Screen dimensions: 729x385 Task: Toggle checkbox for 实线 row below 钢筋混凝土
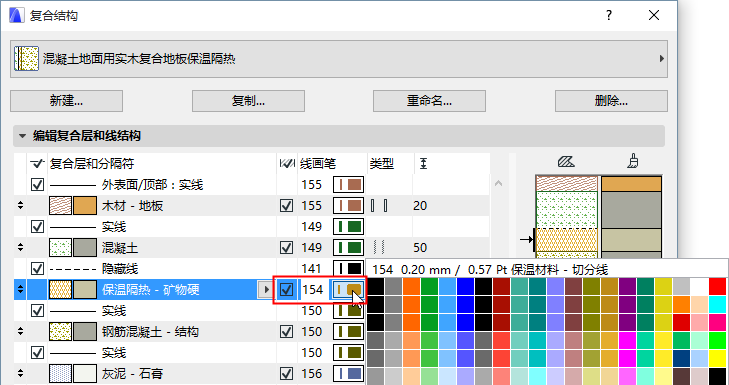tap(37, 352)
